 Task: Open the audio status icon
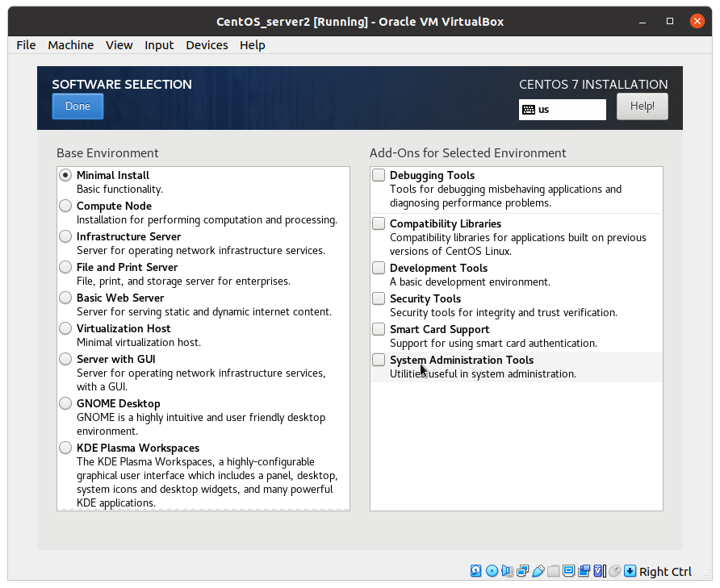[507, 571]
